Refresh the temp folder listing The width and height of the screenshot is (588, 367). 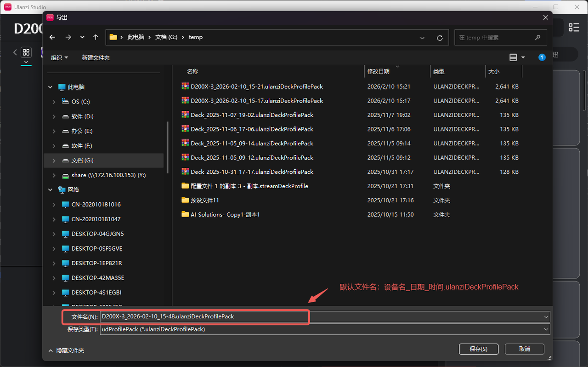point(440,38)
